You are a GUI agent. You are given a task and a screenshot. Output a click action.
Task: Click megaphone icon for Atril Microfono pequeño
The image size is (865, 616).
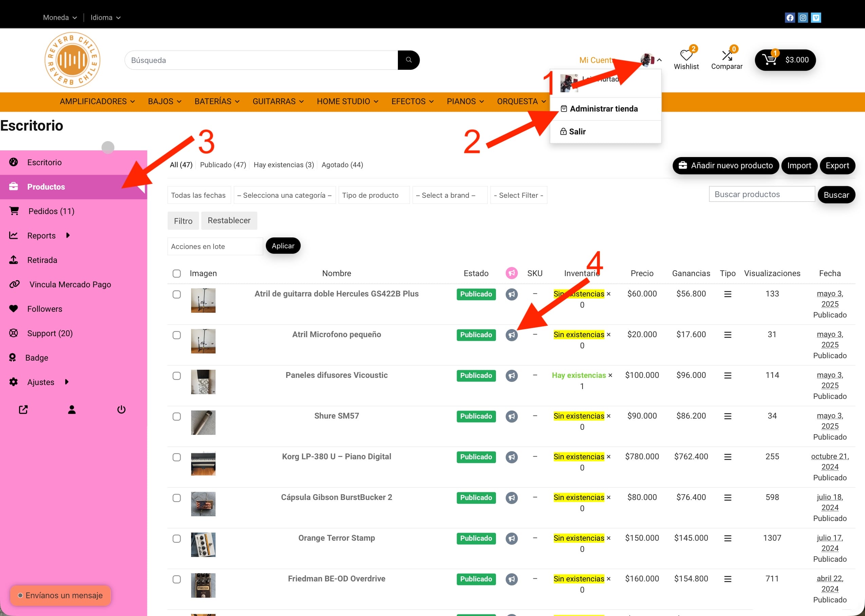coord(511,335)
